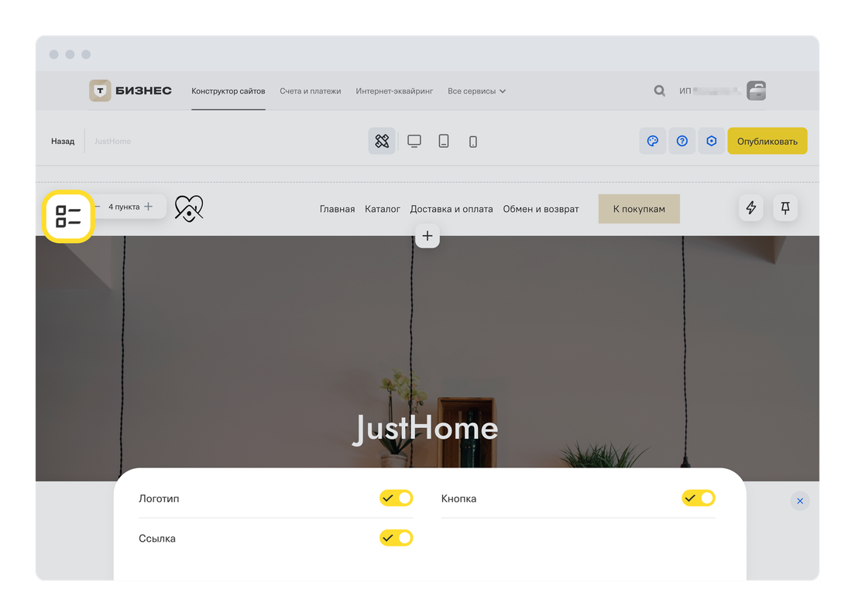Close the elements panel with X
The image size is (855, 616).
[x=800, y=501]
